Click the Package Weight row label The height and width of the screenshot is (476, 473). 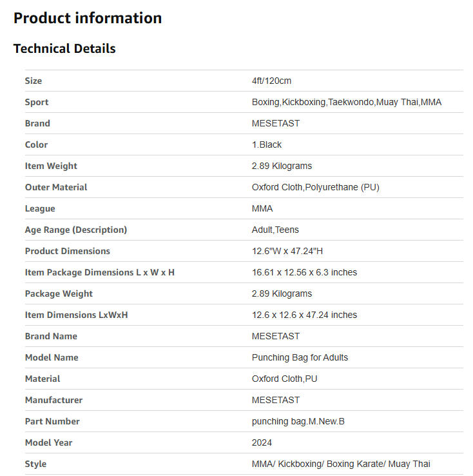coord(59,293)
